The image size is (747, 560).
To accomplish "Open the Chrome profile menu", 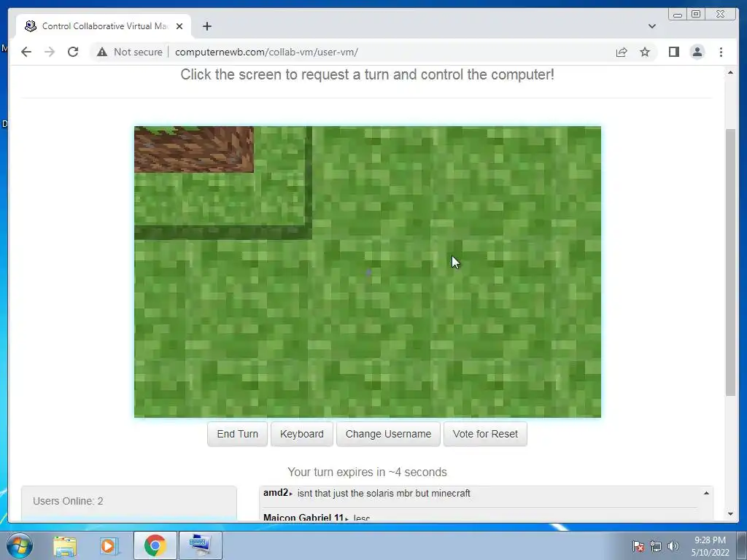I will tap(697, 52).
